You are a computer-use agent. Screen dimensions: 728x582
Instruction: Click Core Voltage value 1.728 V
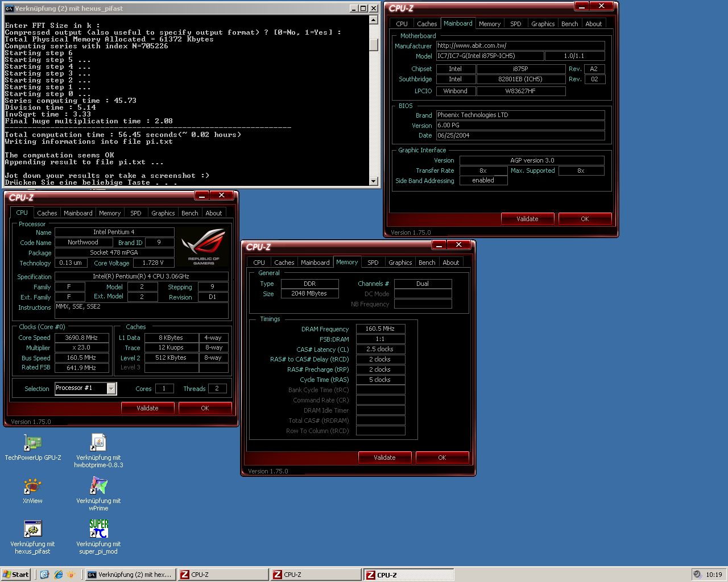pos(153,263)
